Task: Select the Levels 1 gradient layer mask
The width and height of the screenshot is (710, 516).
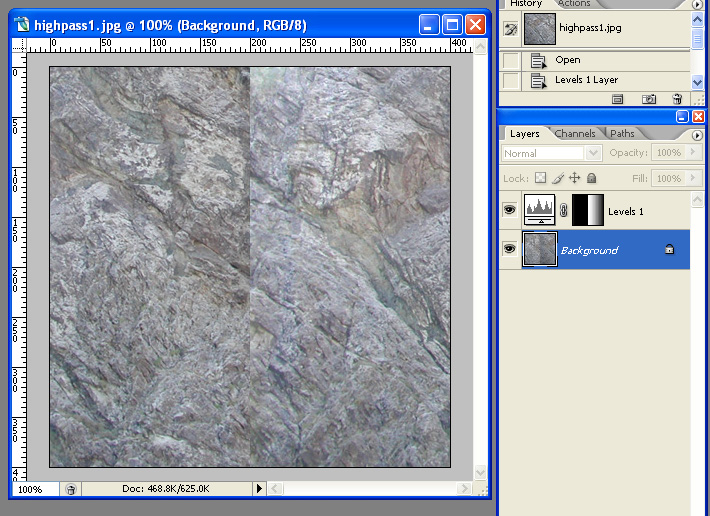Action: pyautogui.click(x=588, y=211)
